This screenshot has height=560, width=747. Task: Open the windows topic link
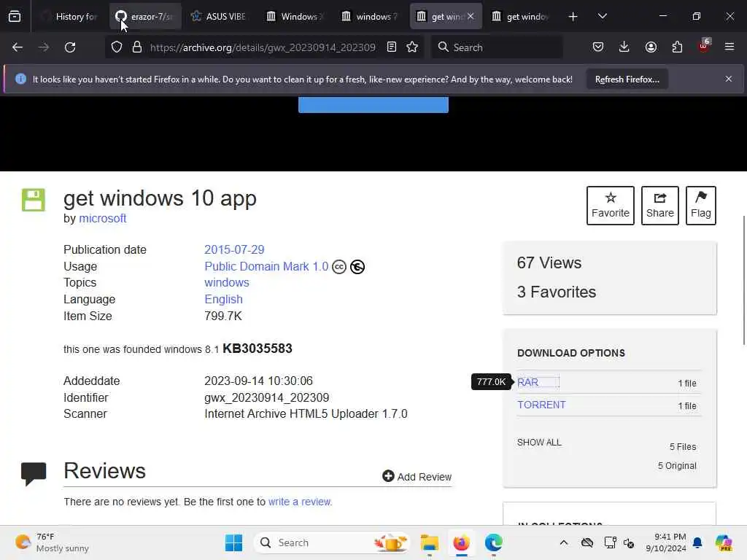coord(227,282)
